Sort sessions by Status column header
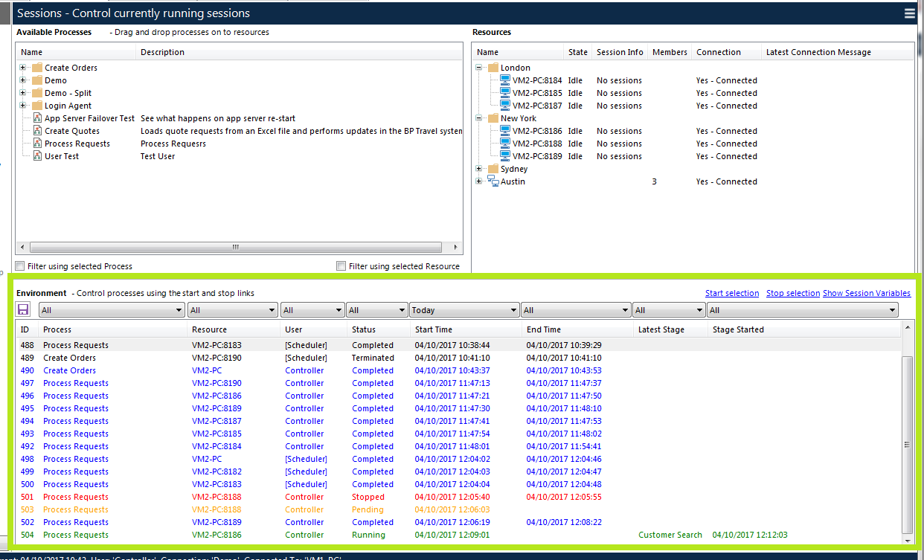Screen dimensions: 924x560 378,329
